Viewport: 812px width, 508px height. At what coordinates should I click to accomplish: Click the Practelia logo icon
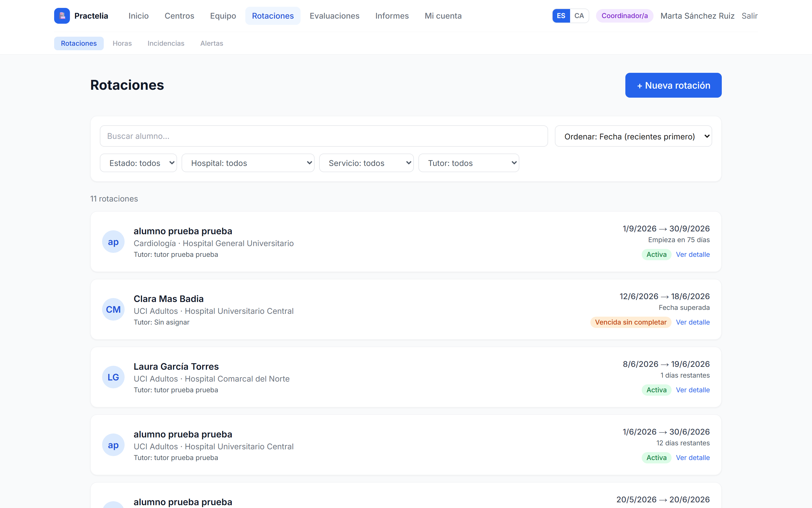62,16
